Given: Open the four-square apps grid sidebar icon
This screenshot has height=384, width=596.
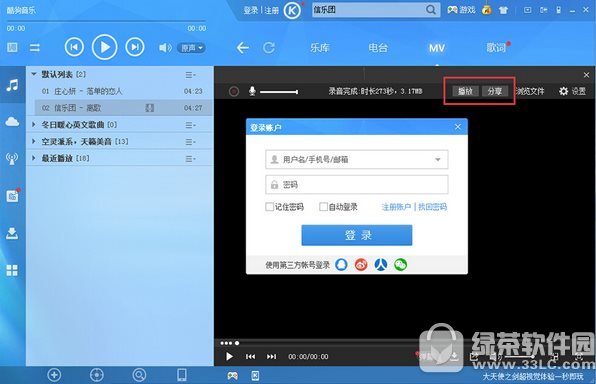Looking at the screenshot, I should [x=12, y=270].
